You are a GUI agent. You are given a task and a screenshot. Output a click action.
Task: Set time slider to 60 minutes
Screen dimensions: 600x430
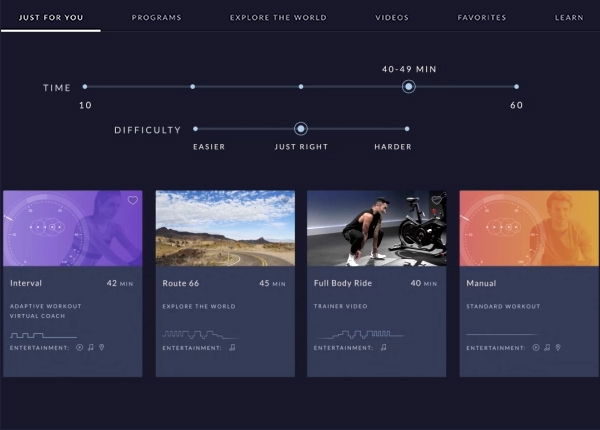(x=516, y=87)
